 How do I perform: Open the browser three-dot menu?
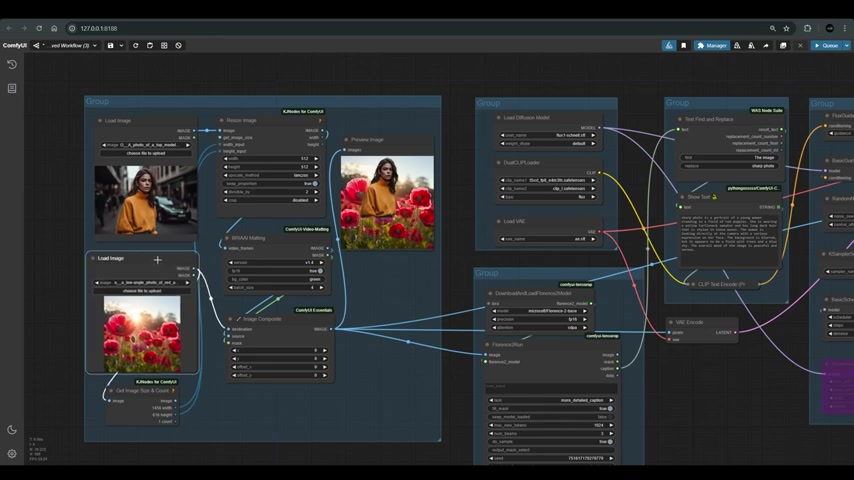[x=845, y=28]
